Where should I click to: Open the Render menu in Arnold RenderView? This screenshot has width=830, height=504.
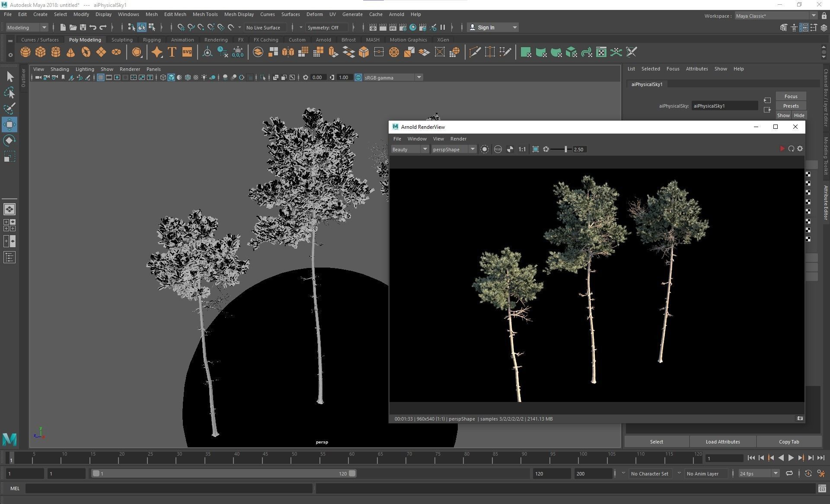[458, 139]
